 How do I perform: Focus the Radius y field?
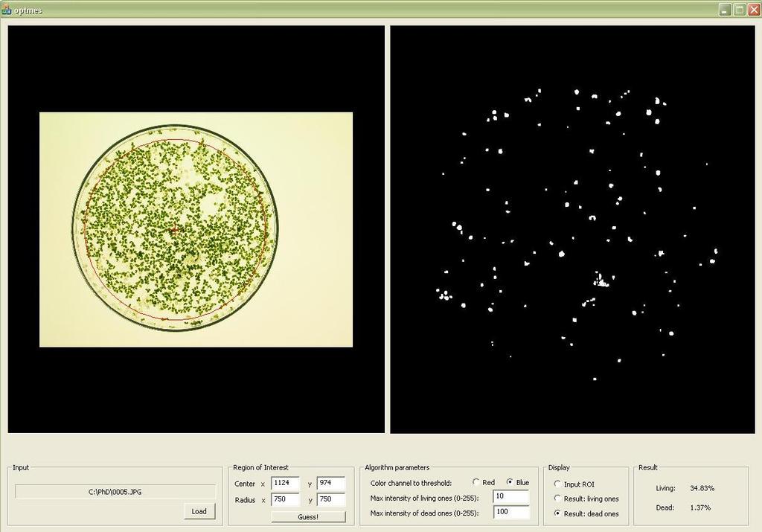coord(331,499)
